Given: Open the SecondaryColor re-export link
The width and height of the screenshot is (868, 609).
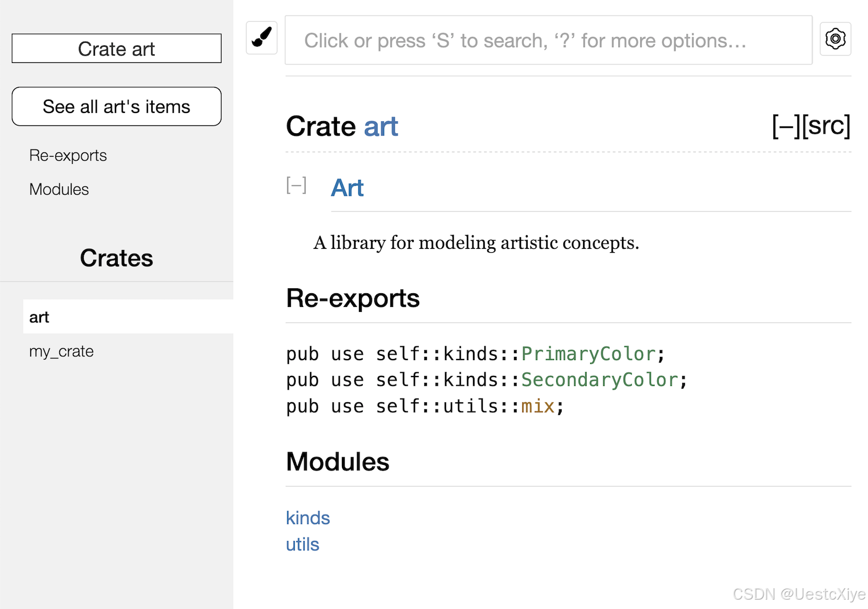Looking at the screenshot, I should 599,380.
